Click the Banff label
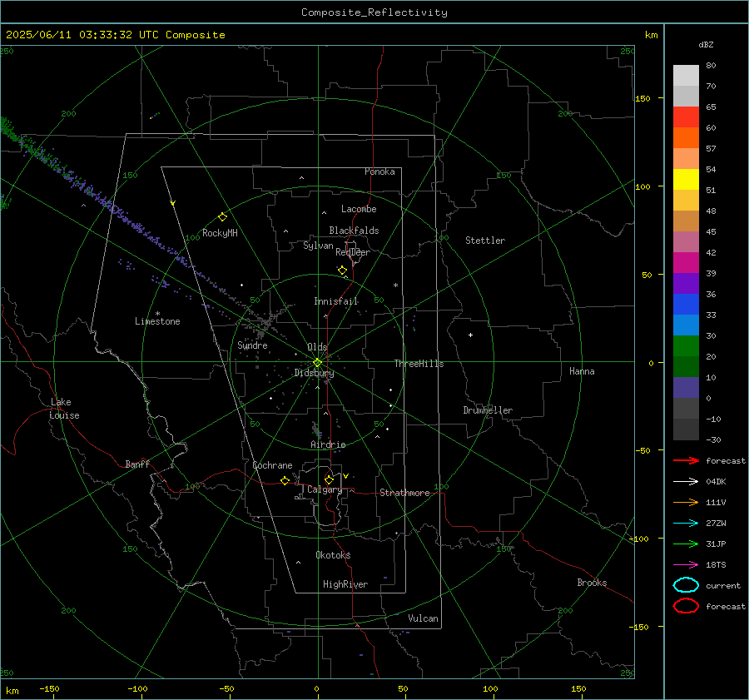The image size is (749, 700). click(x=137, y=464)
